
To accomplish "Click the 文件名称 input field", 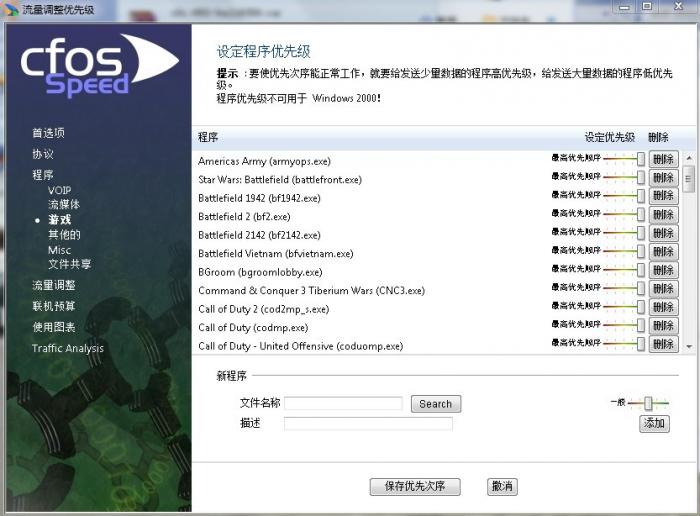I will coord(343,404).
